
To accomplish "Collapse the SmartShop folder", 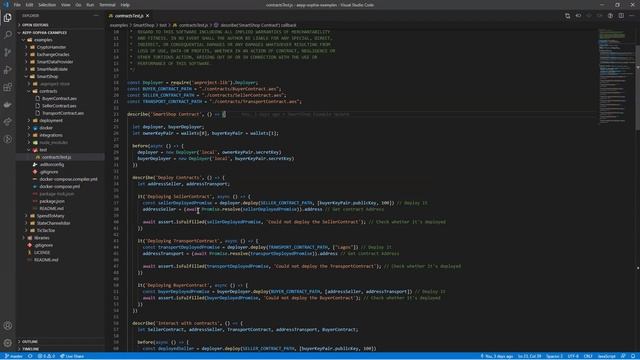I will pyautogui.click(x=60, y=76).
